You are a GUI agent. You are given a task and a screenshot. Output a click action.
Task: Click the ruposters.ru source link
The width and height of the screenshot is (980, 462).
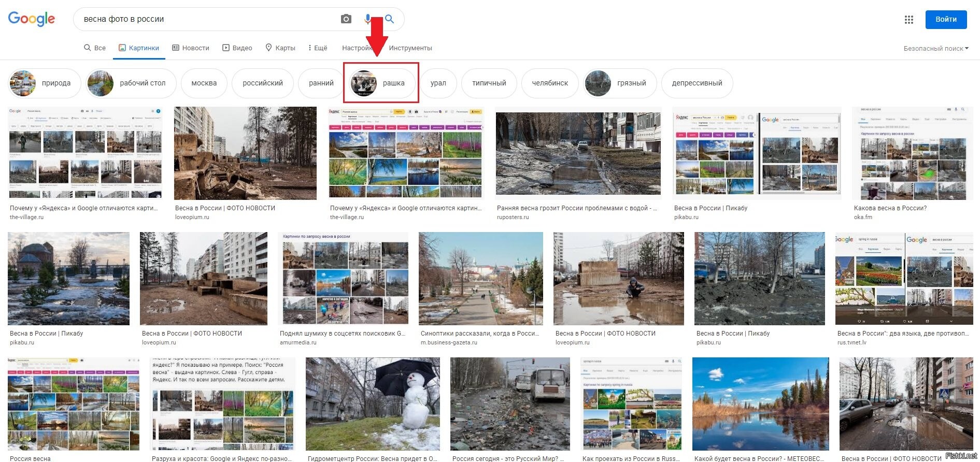[x=513, y=217]
